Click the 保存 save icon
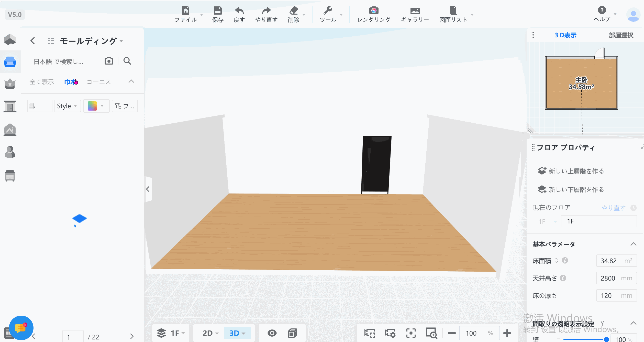 218,10
